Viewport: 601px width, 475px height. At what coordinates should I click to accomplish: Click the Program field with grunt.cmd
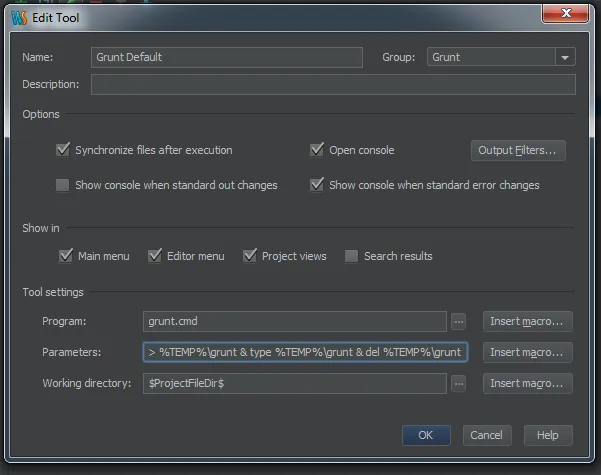[x=295, y=321]
